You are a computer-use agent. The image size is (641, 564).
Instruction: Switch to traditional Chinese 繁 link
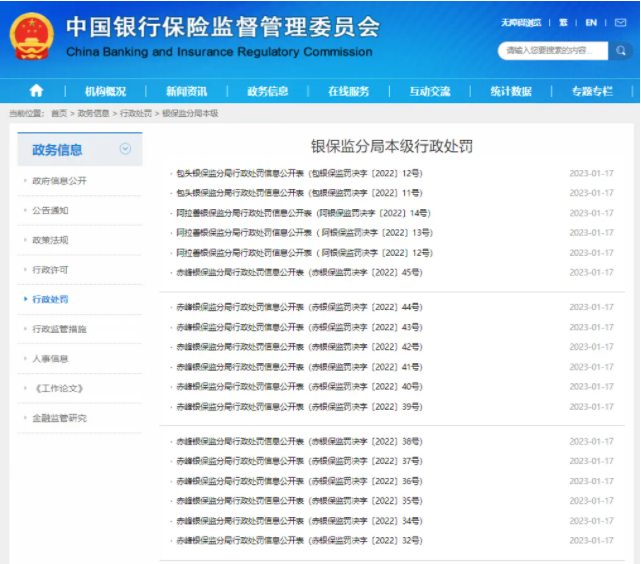tap(563, 22)
